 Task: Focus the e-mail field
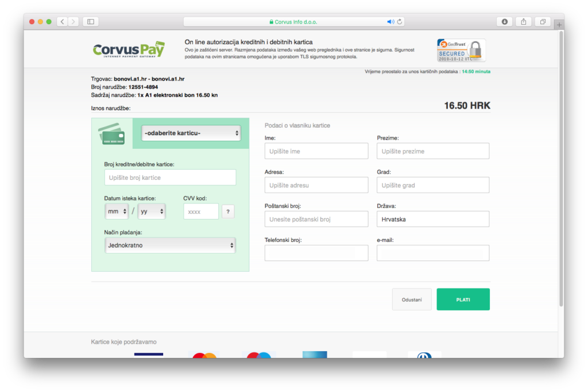click(x=433, y=253)
